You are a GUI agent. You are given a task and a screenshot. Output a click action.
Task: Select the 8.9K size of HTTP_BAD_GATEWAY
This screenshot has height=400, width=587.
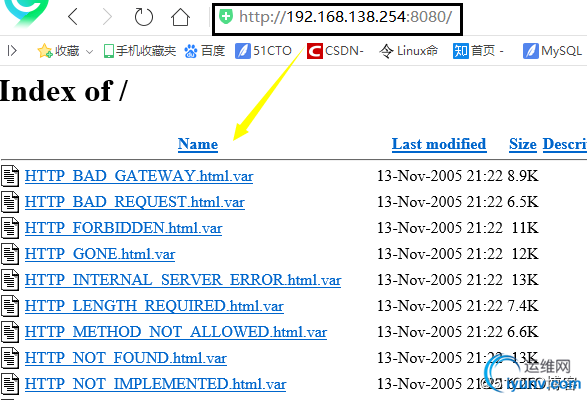(523, 176)
